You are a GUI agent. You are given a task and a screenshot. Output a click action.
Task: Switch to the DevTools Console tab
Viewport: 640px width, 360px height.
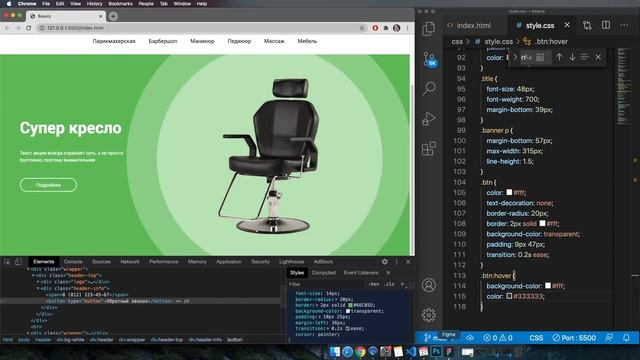click(x=73, y=262)
